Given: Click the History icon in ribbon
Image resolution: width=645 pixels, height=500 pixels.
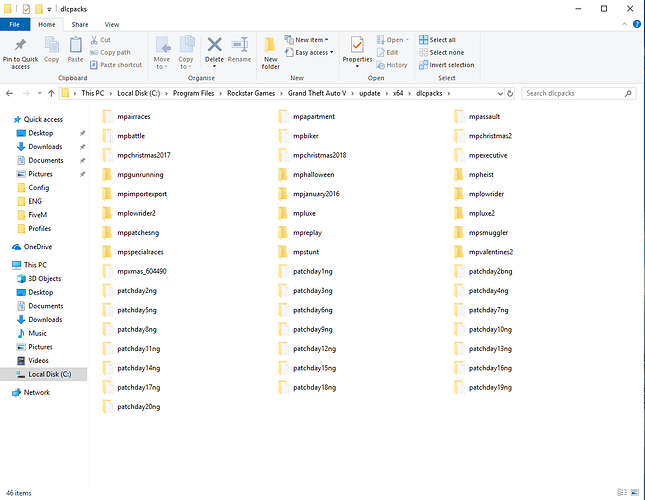Looking at the screenshot, I should click(x=381, y=65).
